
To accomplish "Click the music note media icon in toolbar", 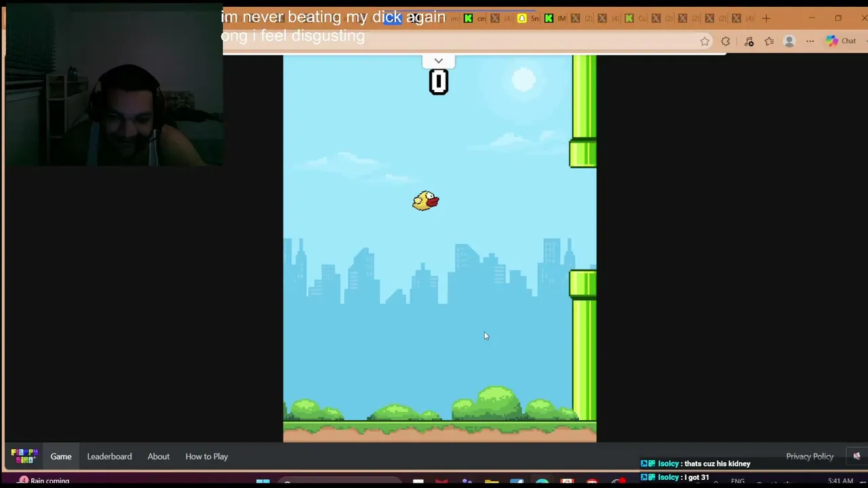I will click(749, 41).
